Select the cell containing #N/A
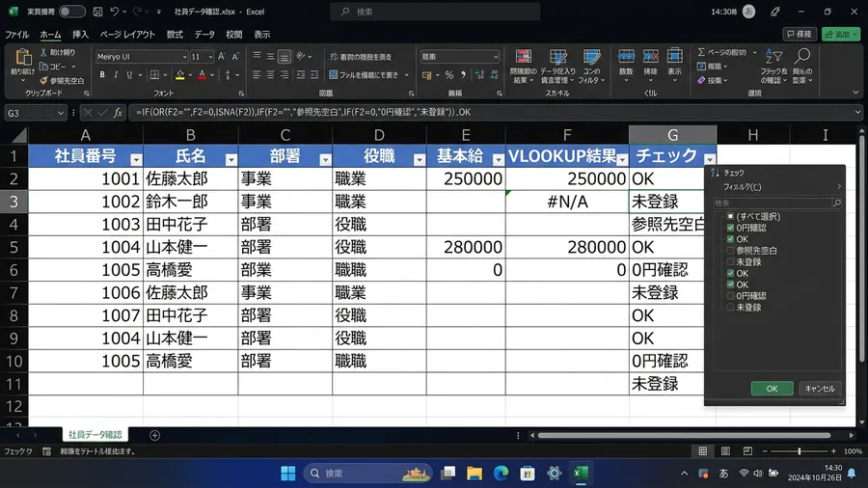868x488 pixels. (567, 202)
